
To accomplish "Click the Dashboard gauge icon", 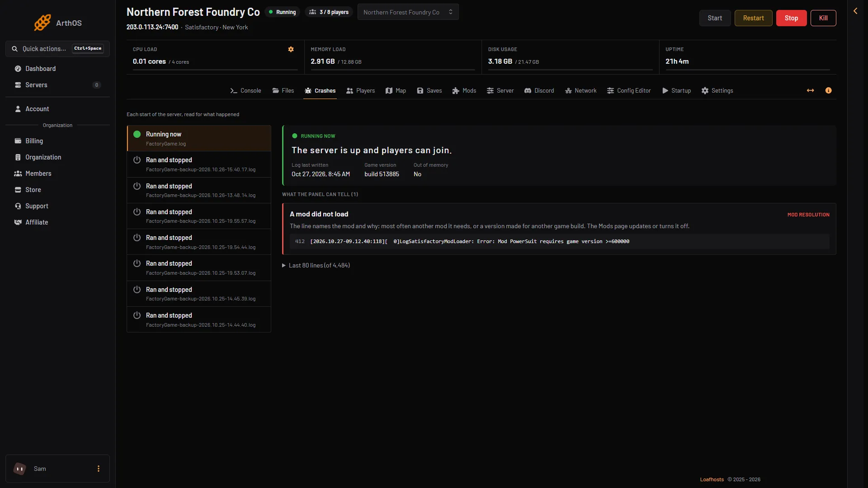I will pyautogui.click(x=18, y=69).
